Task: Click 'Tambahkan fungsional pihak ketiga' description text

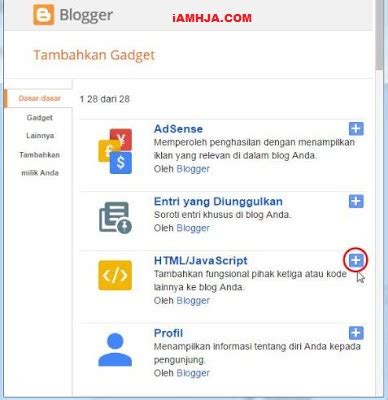Action: (250, 281)
